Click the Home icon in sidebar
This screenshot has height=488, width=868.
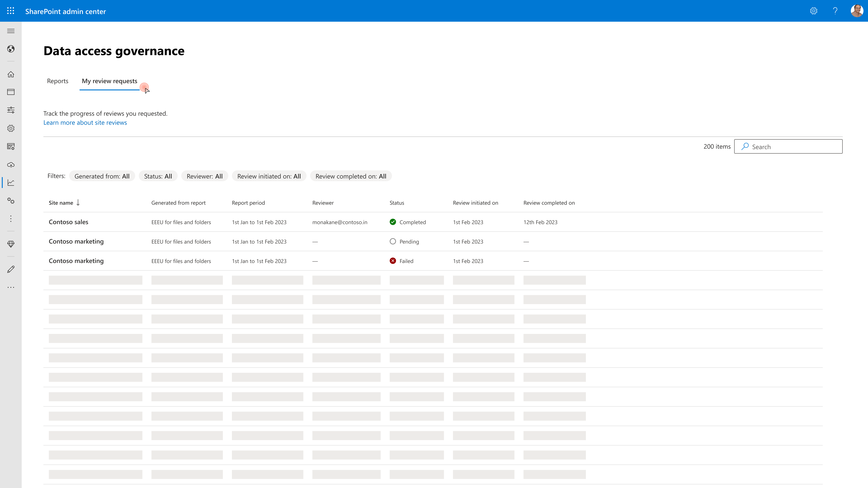click(11, 74)
